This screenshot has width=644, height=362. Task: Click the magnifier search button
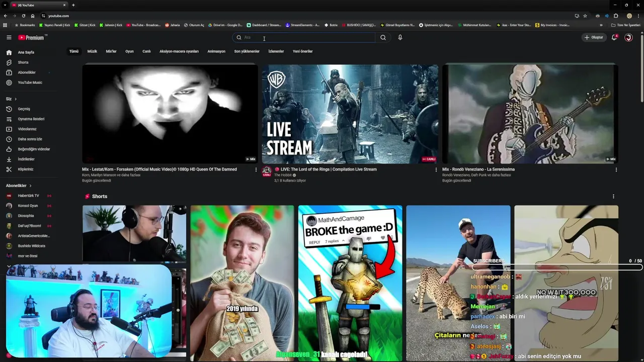[383, 37]
